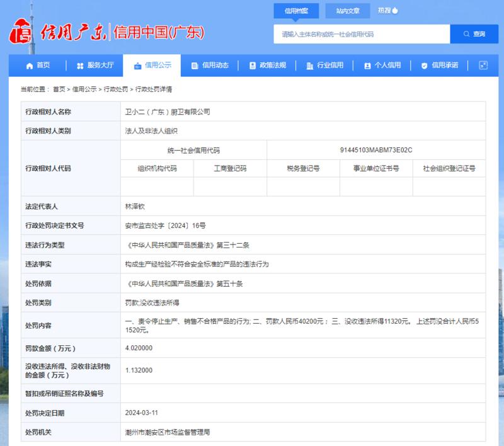
Task: Click the grid icon beside 服务大厅
Action: click(x=80, y=66)
